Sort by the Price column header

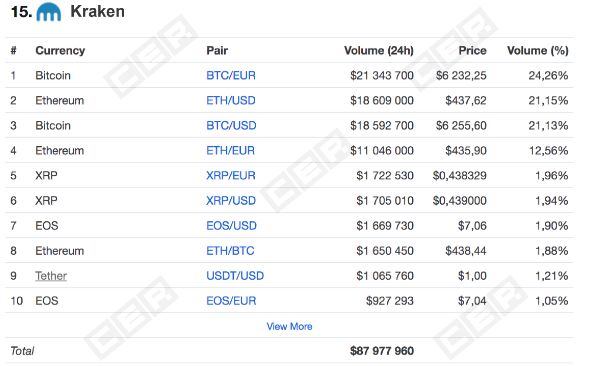click(473, 51)
